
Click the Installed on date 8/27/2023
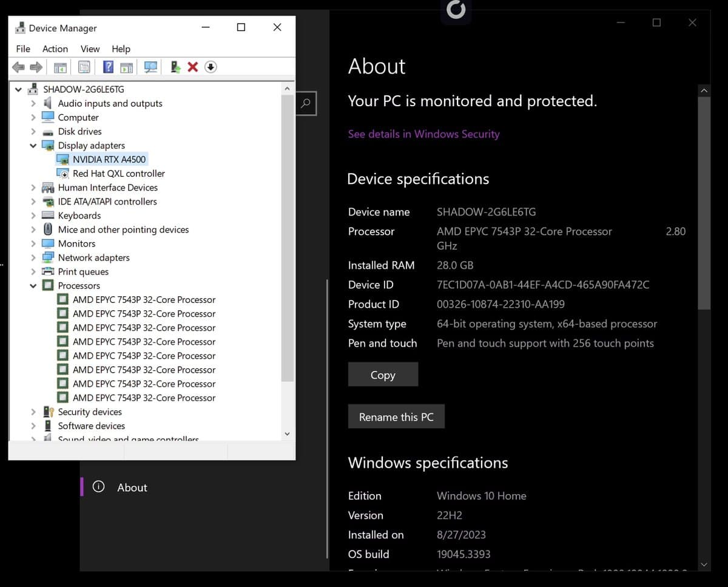click(461, 535)
